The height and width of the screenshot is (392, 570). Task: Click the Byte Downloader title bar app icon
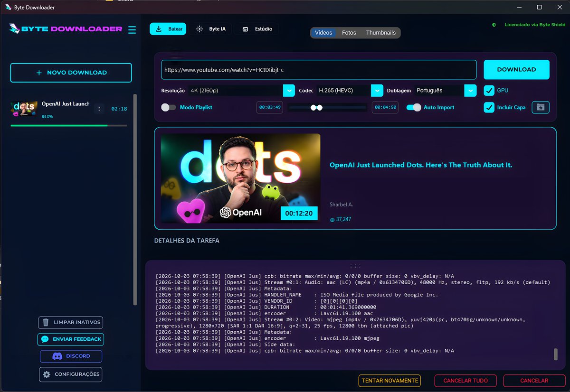8,7
